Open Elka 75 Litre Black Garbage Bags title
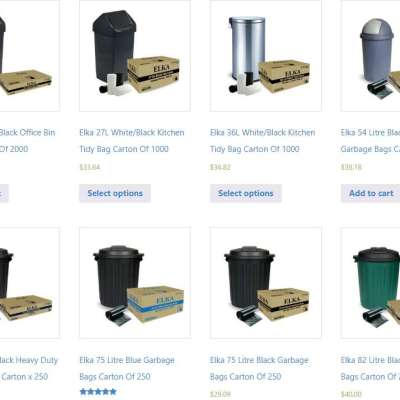 (x=259, y=368)
